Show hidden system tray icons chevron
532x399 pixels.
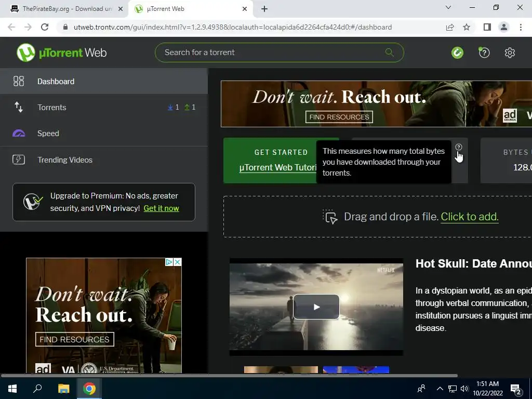(440, 389)
